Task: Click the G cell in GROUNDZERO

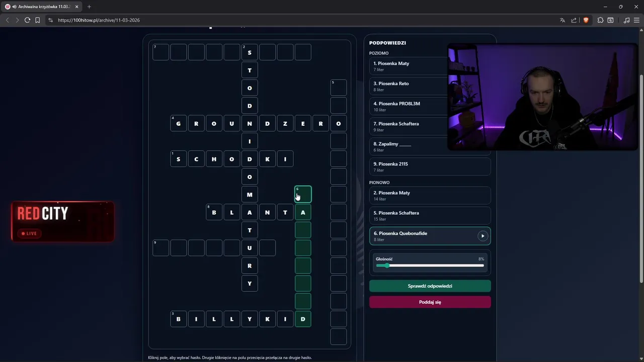Action: [179, 124]
